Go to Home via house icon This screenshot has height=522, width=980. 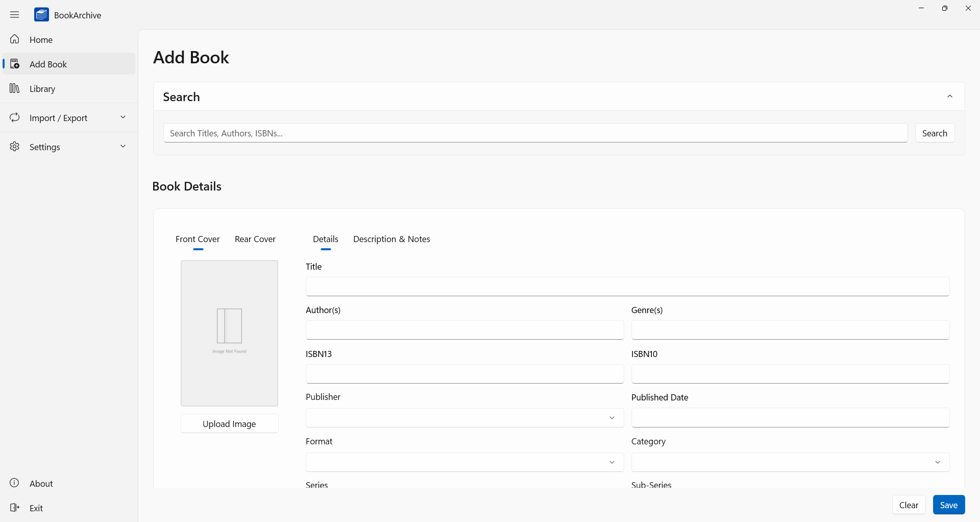pyautogui.click(x=15, y=39)
